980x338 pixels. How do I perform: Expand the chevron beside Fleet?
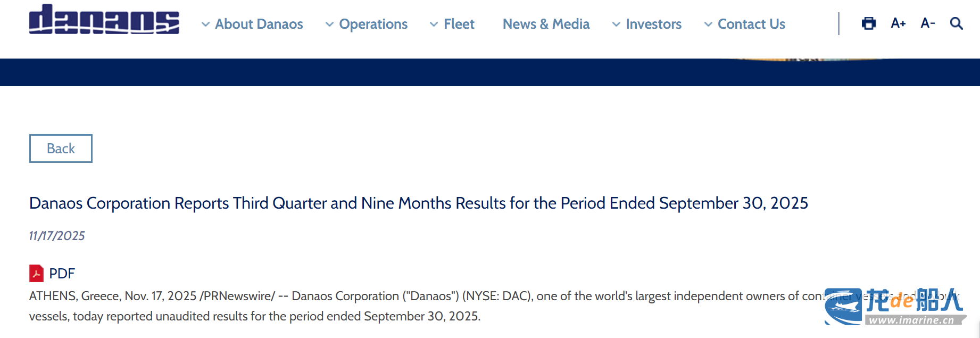click(434, 24)
